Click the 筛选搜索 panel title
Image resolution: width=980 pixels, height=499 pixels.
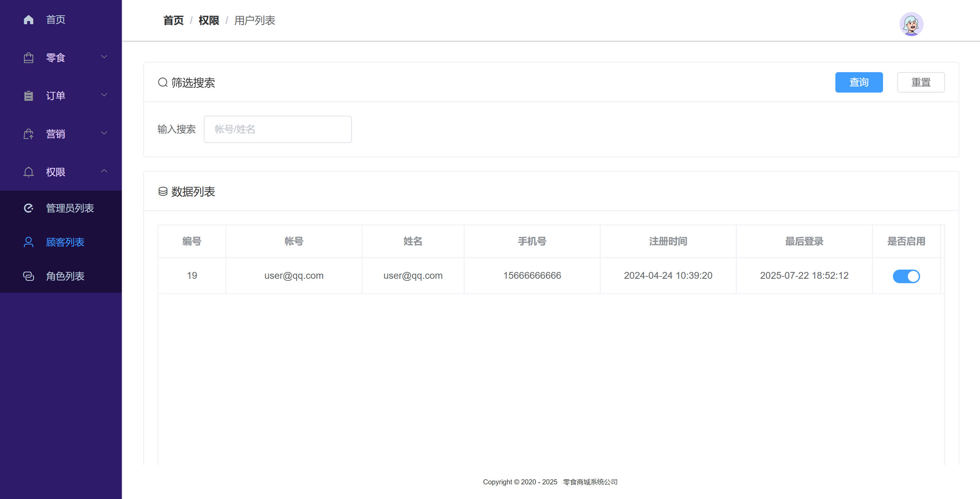tap(193, 83)
